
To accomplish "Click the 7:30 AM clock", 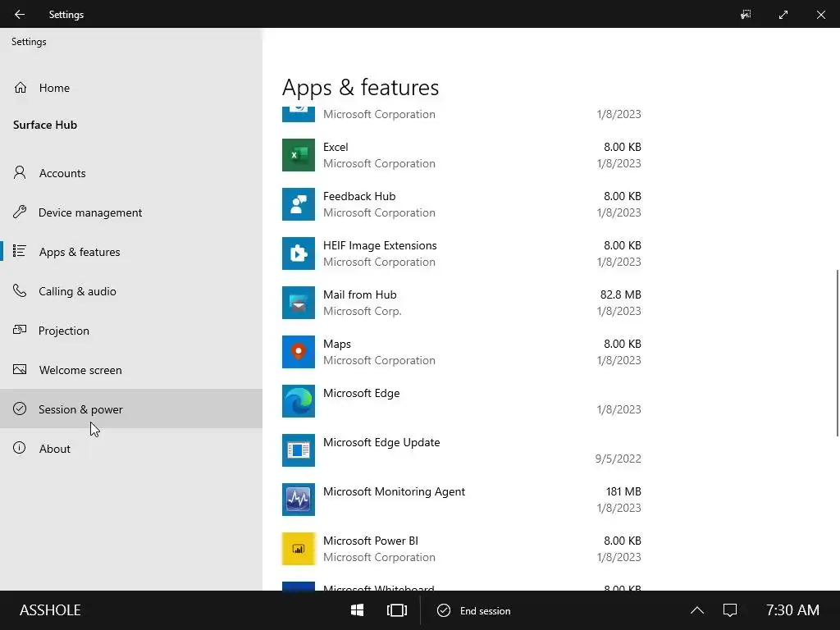I will (792, 610).
